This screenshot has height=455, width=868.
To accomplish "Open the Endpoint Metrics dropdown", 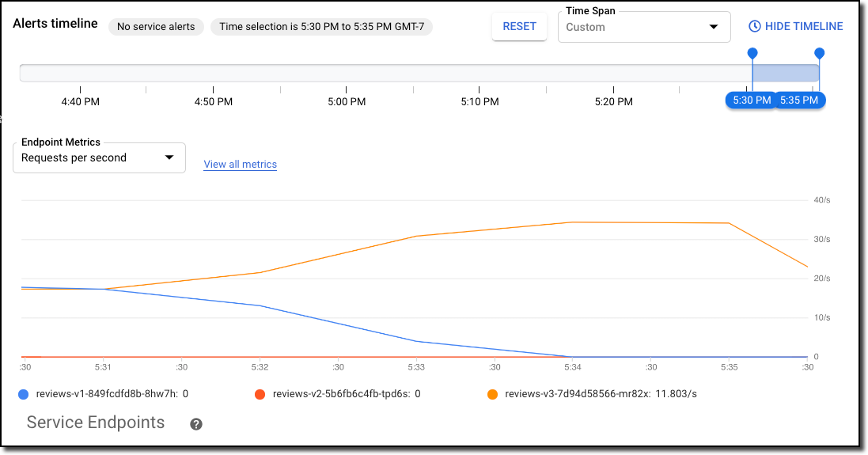I will pos(99,157).
